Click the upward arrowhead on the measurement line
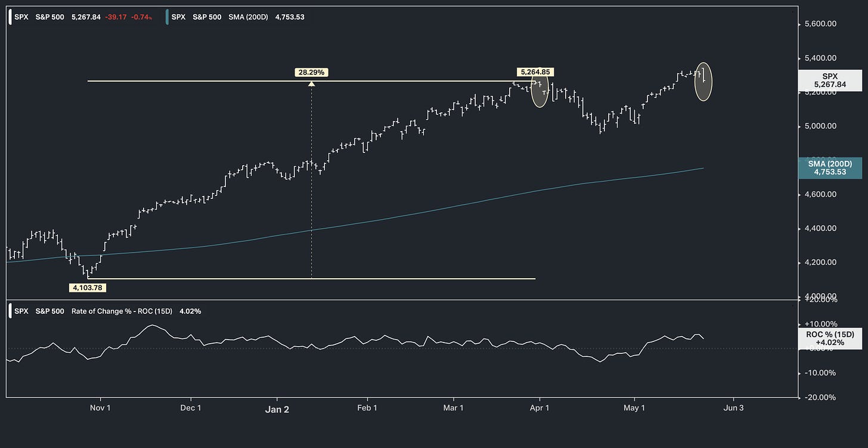Image resolution: width=868 pixels, height=448 pixels. [311, 84]
